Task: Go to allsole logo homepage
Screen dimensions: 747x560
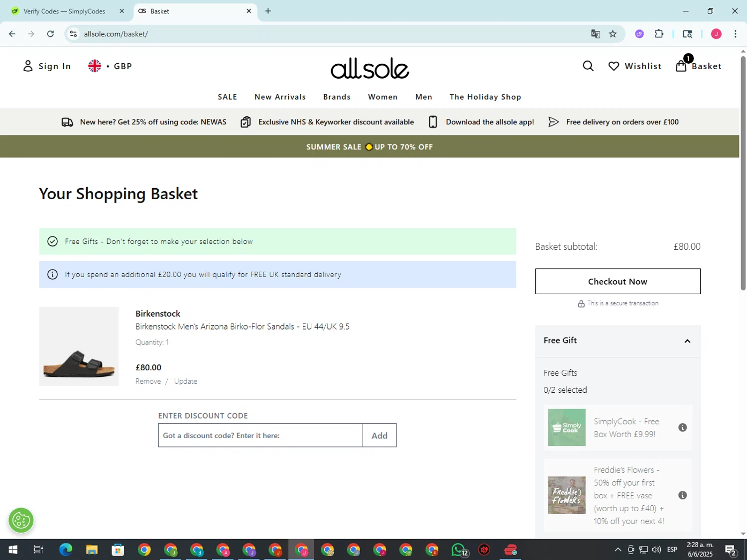Action: (x=370, y=68)
